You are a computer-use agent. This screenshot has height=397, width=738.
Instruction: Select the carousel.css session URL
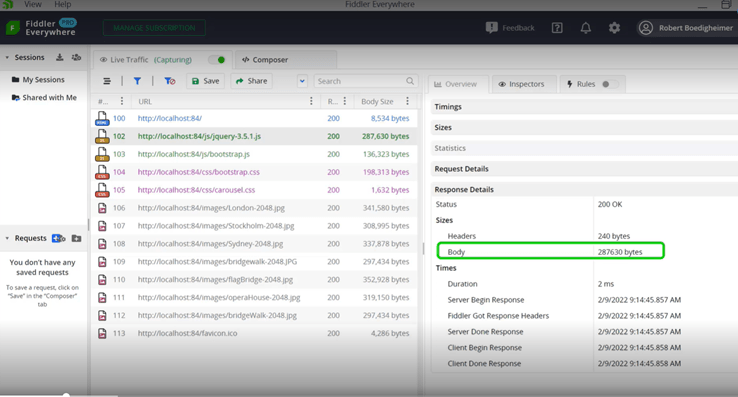196,190
